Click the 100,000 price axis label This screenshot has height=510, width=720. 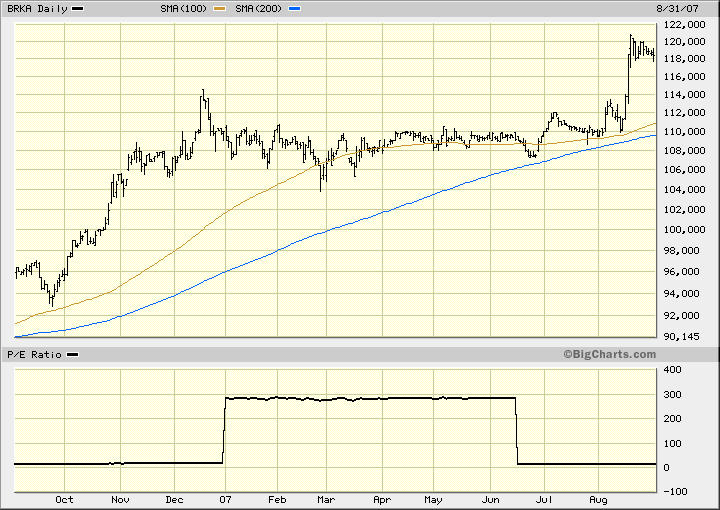tap(685, 230)
